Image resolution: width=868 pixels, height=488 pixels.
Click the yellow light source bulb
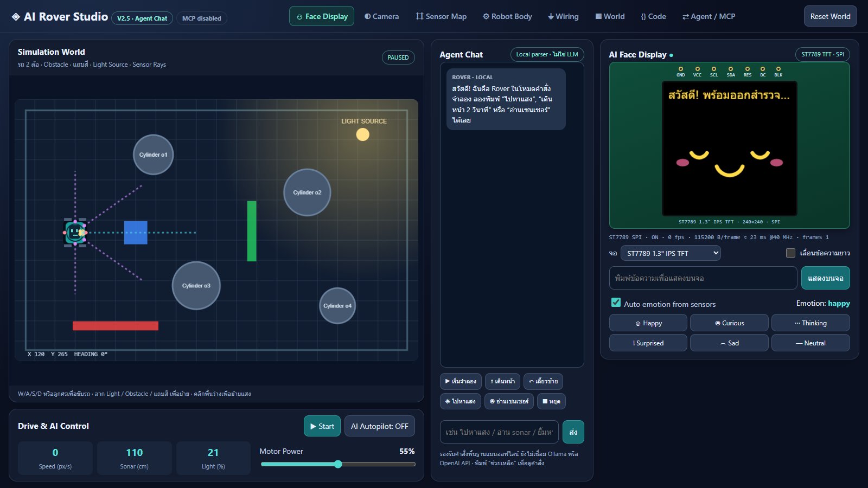(362, 134)
